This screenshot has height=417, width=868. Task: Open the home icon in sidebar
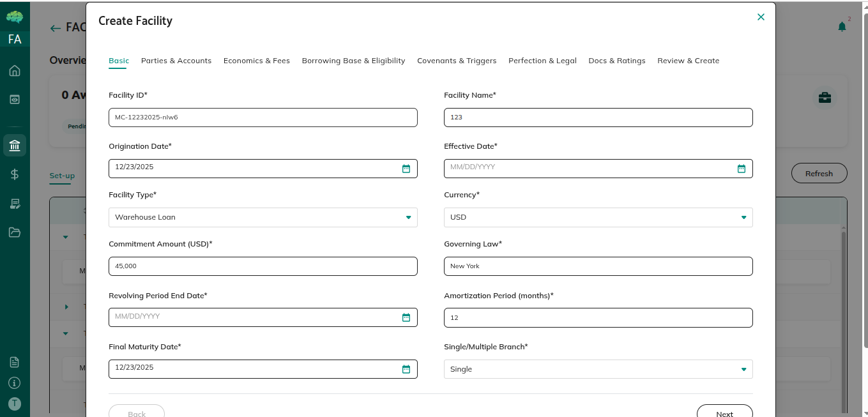pyautogui.click(x=15, y=71)
